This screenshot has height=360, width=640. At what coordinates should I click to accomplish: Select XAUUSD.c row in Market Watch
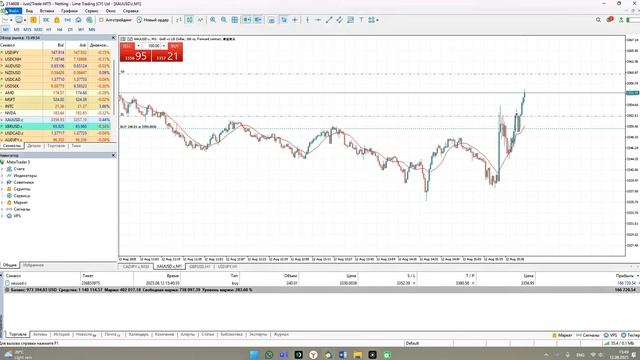(56, 120)
